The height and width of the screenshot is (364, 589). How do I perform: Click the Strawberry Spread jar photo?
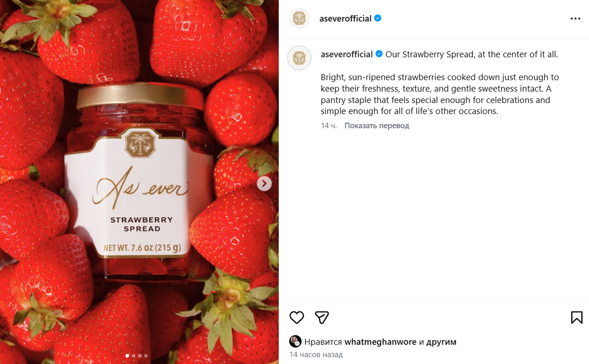pyautogui.click(x=139, y=182)
